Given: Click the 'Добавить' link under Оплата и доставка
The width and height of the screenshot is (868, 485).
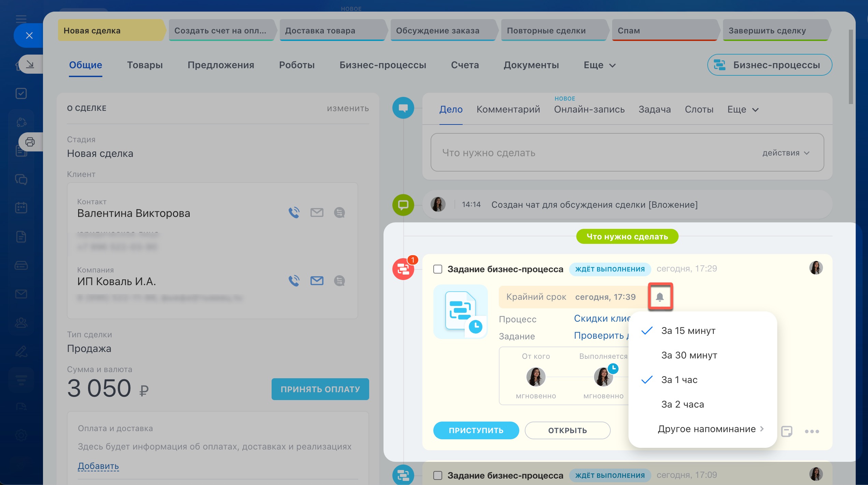Looking at the screenshot, I should (x=98, y=466).
